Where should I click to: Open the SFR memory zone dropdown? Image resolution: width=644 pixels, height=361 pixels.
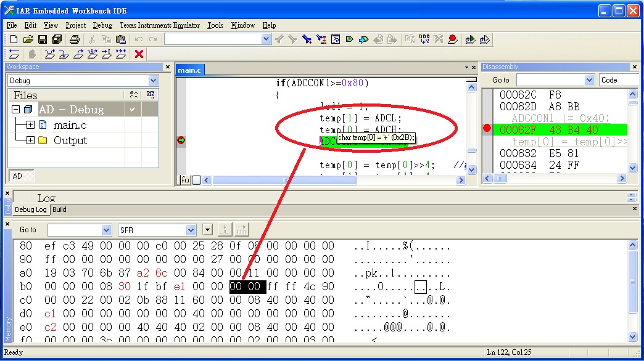pos(191,230)
